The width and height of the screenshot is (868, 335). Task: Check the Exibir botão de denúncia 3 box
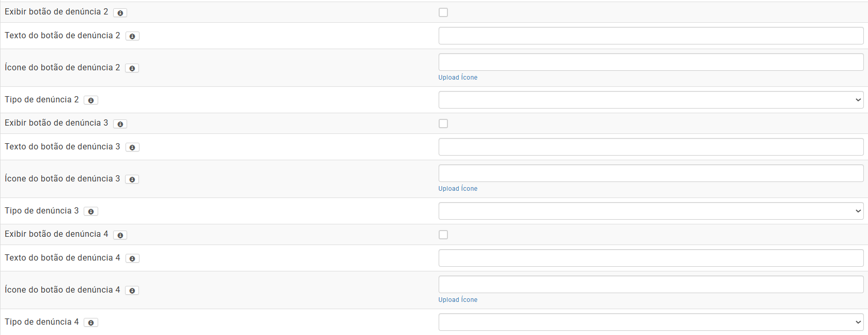point(443,124)
